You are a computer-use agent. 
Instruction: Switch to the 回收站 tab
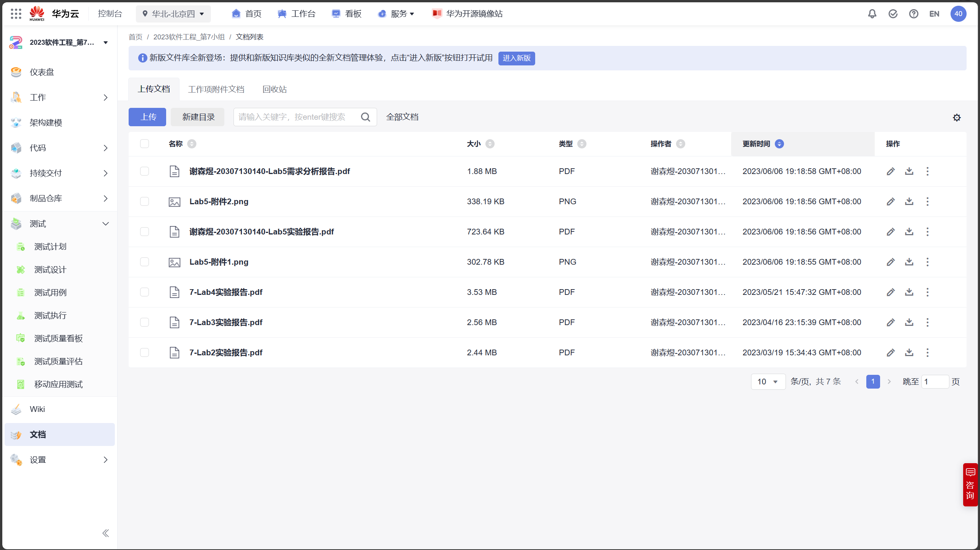pos(274,89)
